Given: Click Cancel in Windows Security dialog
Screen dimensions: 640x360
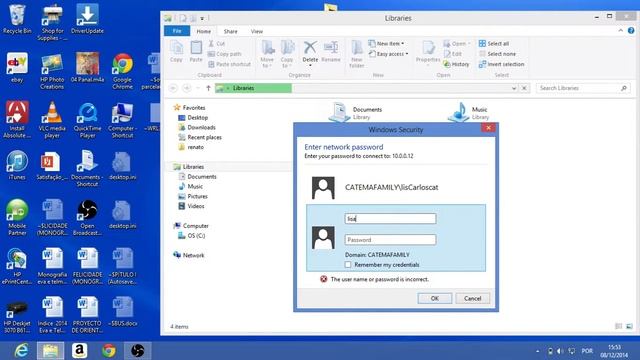Looking at the screenshot, I should tap(472, 298).
